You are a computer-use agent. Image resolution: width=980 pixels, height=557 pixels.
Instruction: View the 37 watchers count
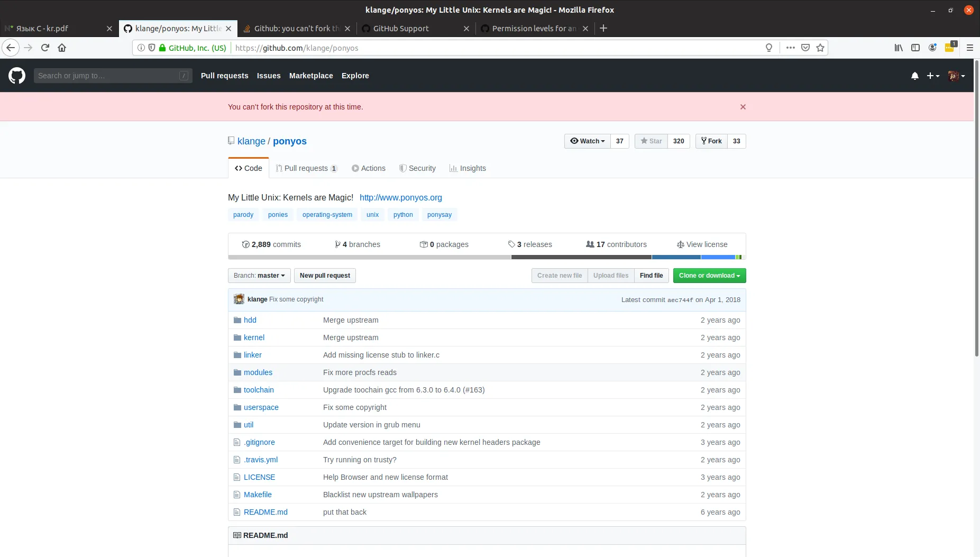tap(620, 141)
